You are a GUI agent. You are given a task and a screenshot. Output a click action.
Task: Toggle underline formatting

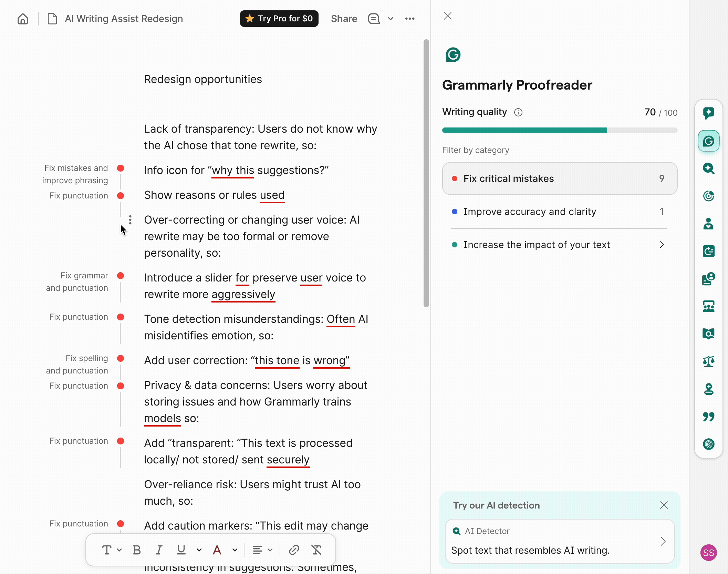click(181, 550)
